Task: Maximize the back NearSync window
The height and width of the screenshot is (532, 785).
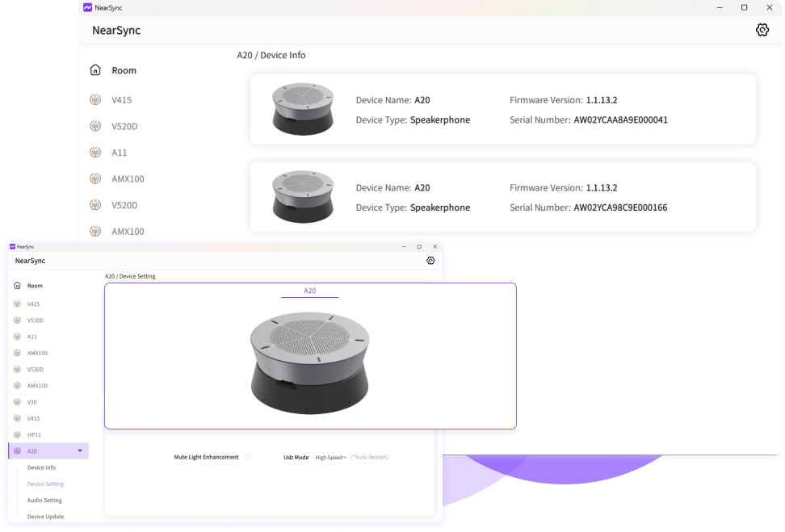Action: (x=745, y=7)
